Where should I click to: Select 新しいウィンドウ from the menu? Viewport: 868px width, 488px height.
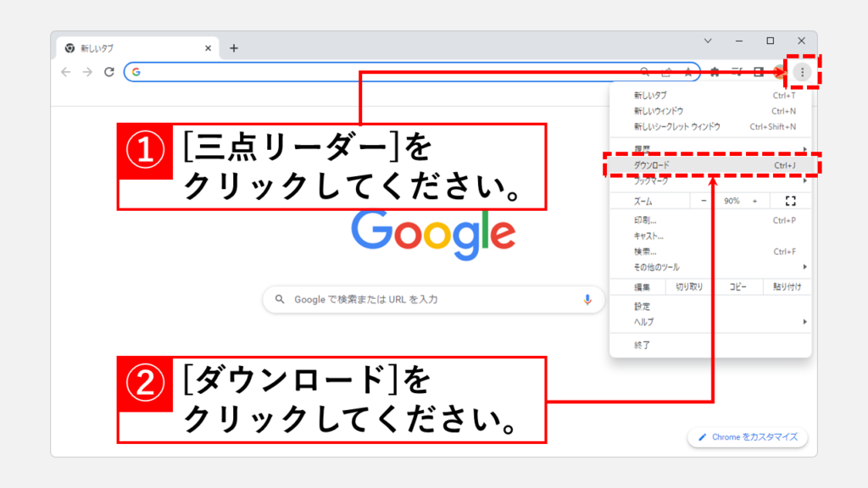point(659,111)
